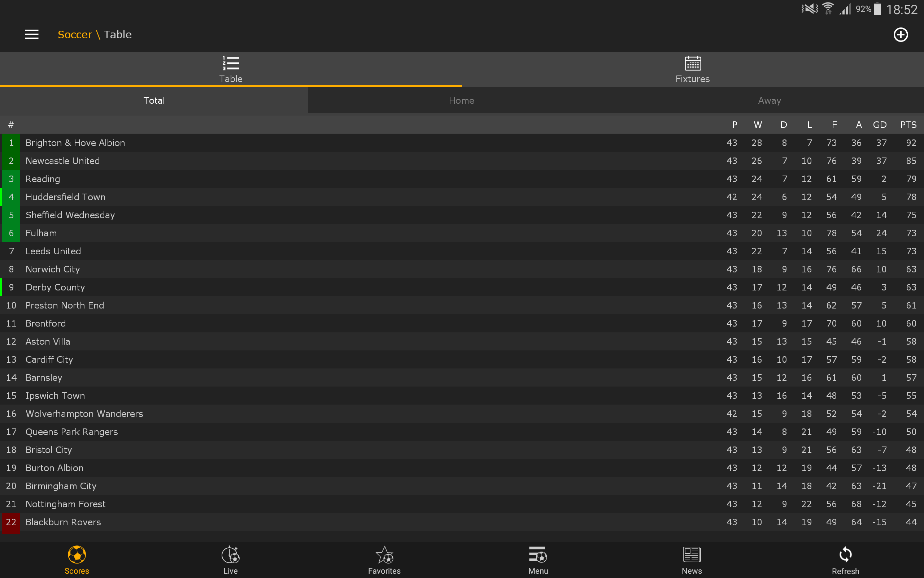Screen dimensions: 924x578
Task: Select Newcastle United team row
Action: 462,160
